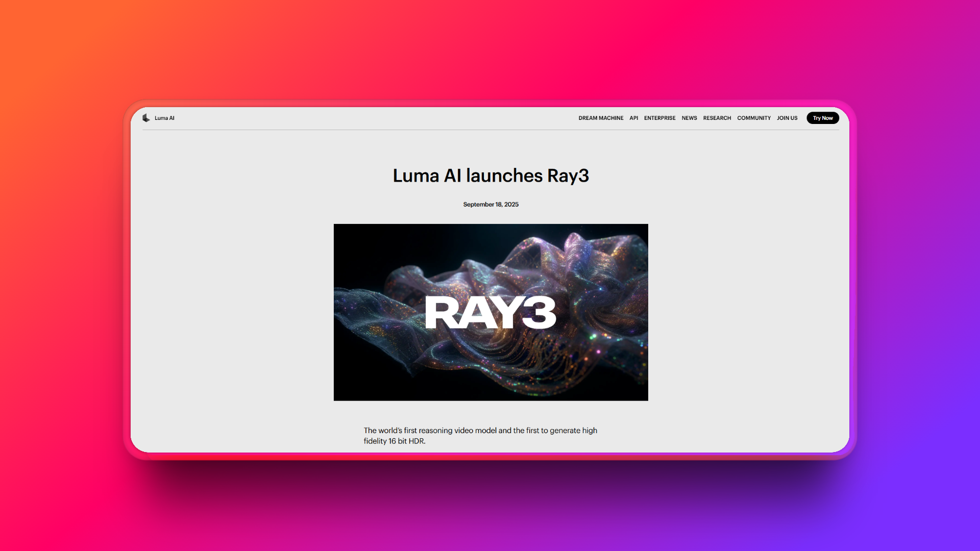Image resolution: width=980 pixels, height=551 pixels.
Task: Open the ENTERPRISE section
Action: (x=659, y=118)
